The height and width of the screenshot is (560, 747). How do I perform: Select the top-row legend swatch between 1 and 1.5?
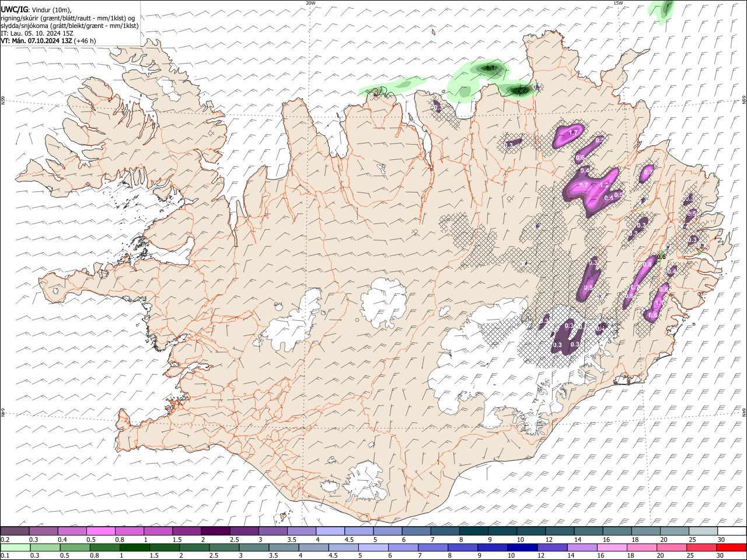[x=158, y=531]
